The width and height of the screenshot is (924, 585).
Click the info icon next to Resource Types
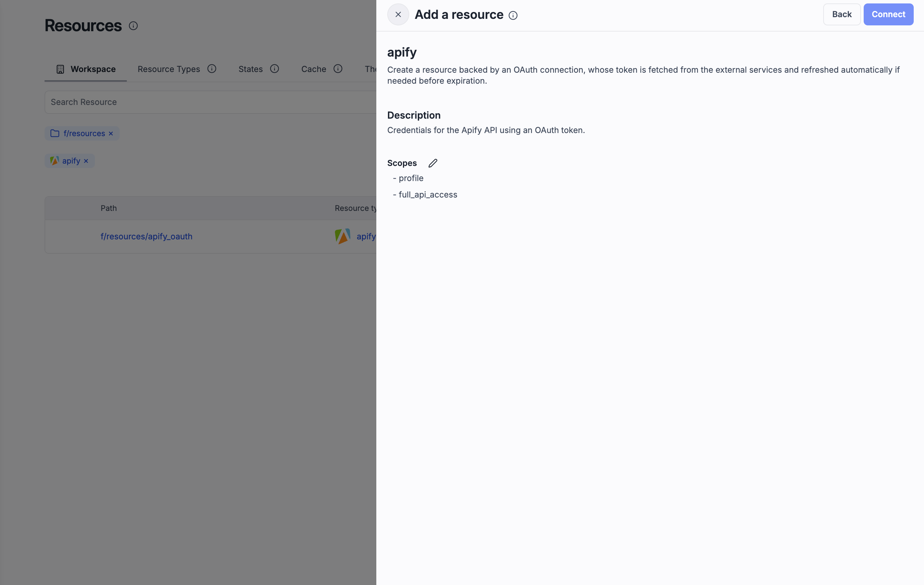pyautogui.click(x=212, y=69)
